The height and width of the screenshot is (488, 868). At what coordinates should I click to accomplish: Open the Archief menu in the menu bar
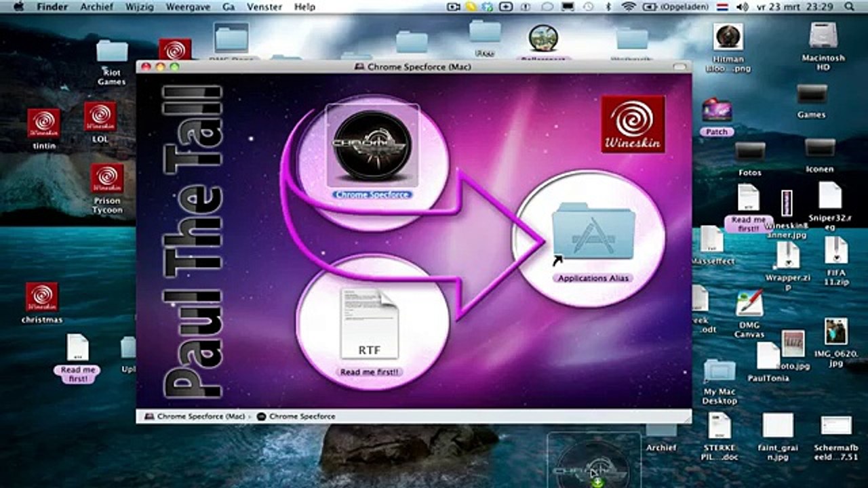tap(96, 7)
